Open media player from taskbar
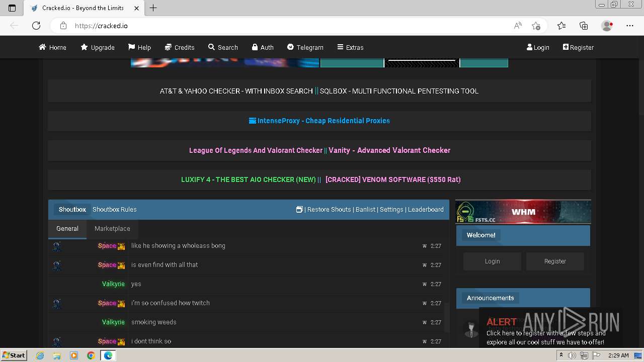The image size is (644, 362). click(74, 355)
